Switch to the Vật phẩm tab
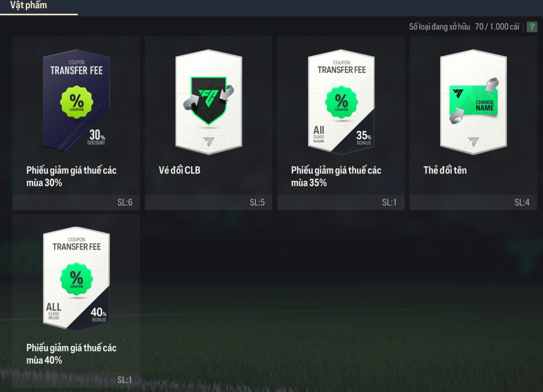Screen dimensions: 543x392 point(29,6)
